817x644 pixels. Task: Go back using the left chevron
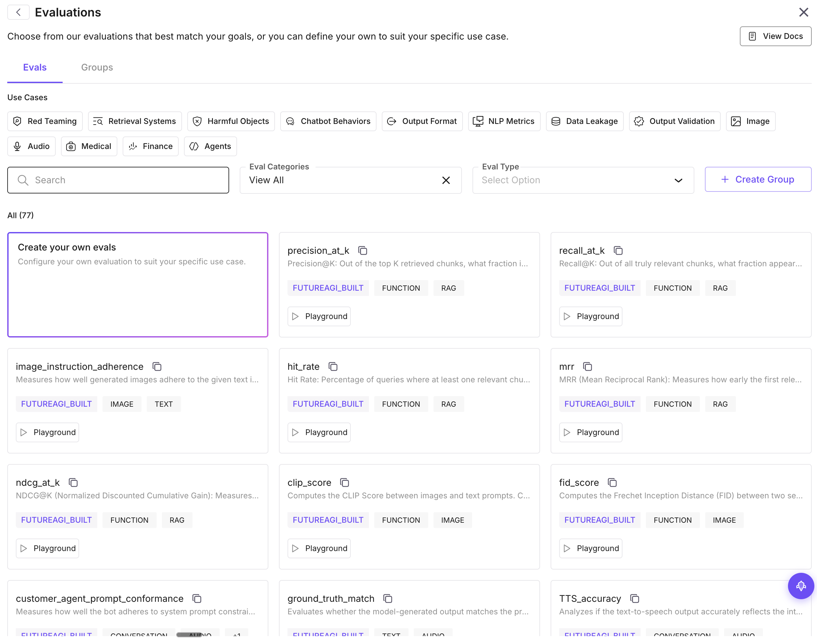coord(18,13)
